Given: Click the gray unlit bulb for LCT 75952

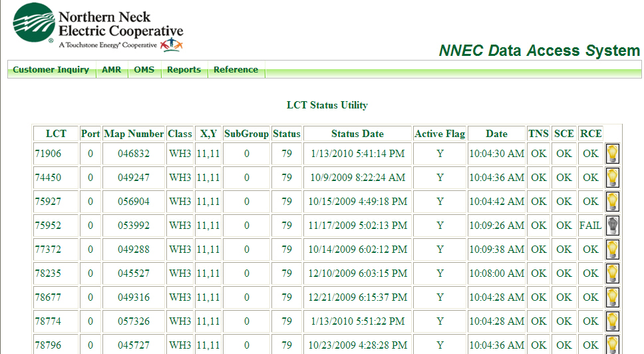Looking at the screenshot, I should 612,226.
